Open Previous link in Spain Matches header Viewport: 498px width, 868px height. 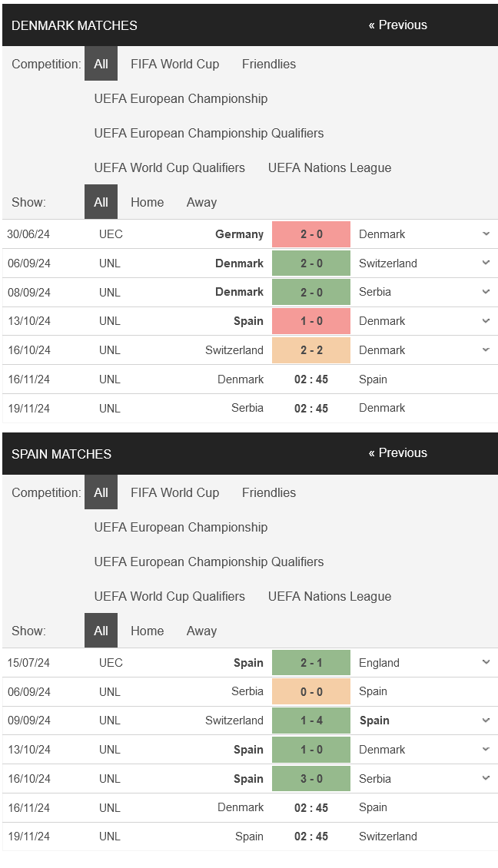click(398, 453)
